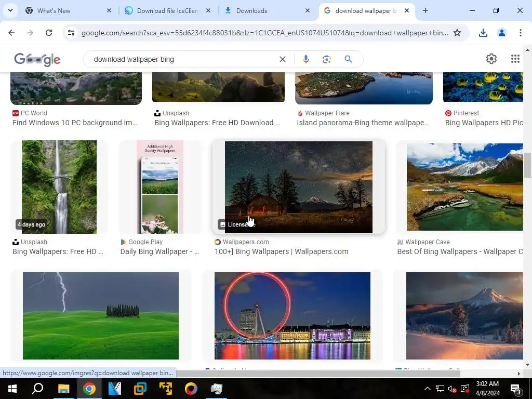Open the mountain river Wallpaper Cave image
This screenshot has height=399, width=532.
[465, 187]
